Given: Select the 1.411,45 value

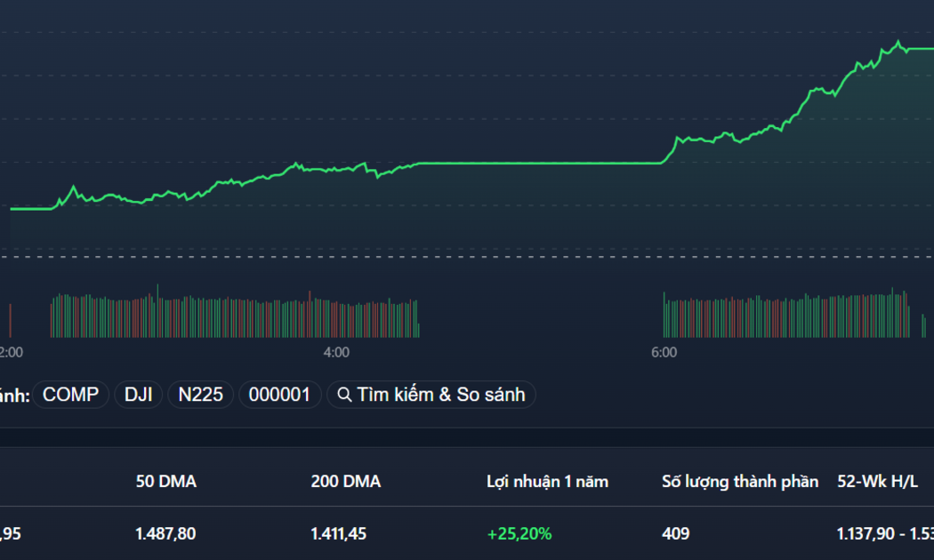Looking at the screenshot, I should click(x=338, y=534).
